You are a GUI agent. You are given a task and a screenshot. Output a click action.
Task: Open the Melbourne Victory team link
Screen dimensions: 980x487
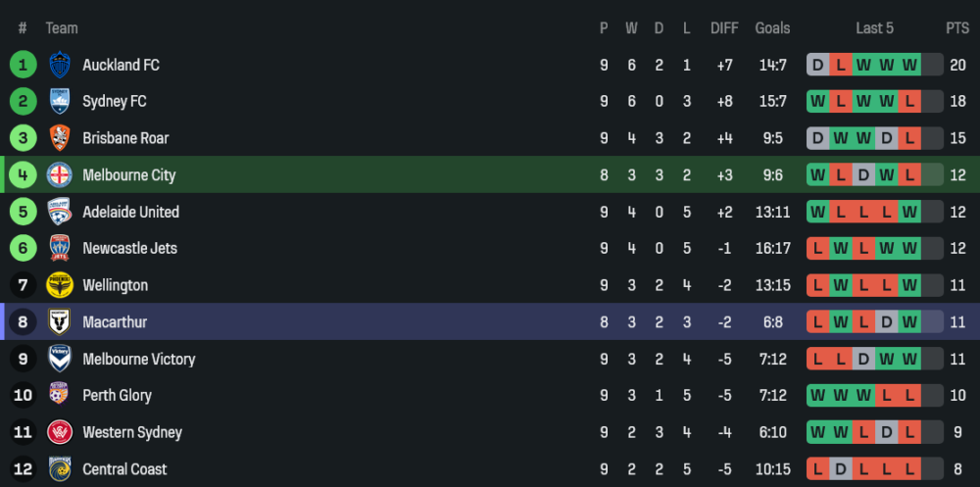pos(138,359)
